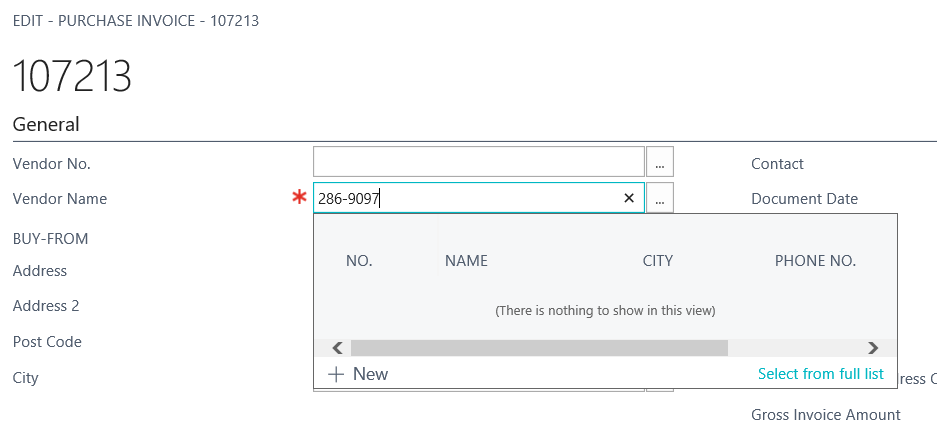The width and height of the screenshot is (937, 431).
Task: Click the Vendor Name label
Action: point(60,198)
